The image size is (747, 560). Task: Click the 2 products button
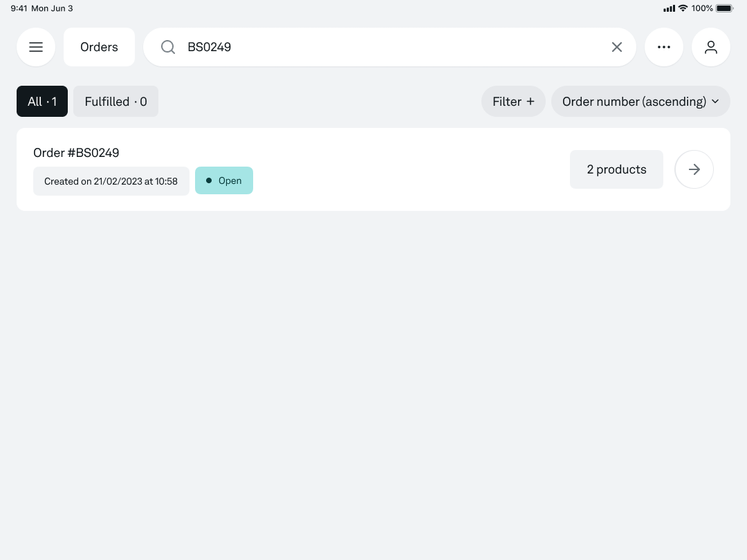[616, 169]
